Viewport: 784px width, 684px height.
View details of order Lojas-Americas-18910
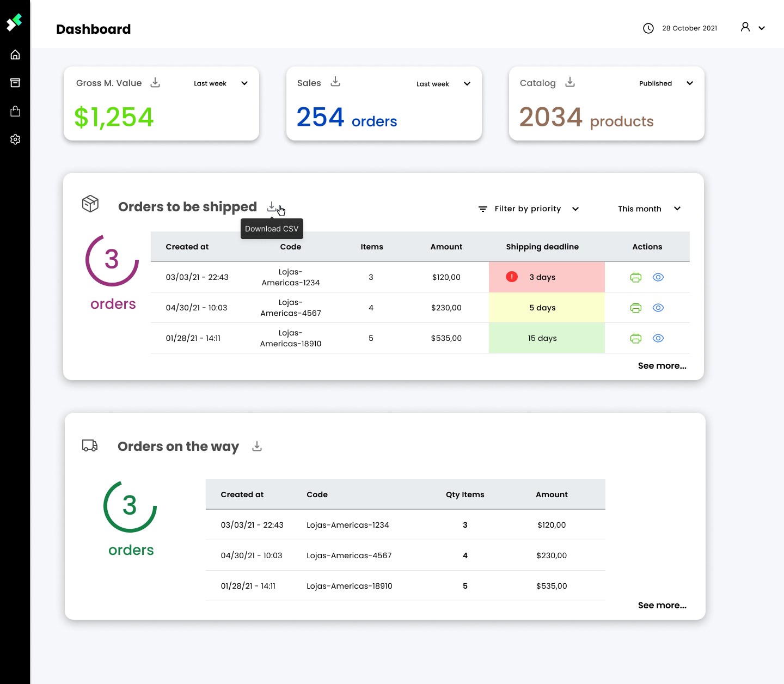pyautogui.click(x=658, y=338)
